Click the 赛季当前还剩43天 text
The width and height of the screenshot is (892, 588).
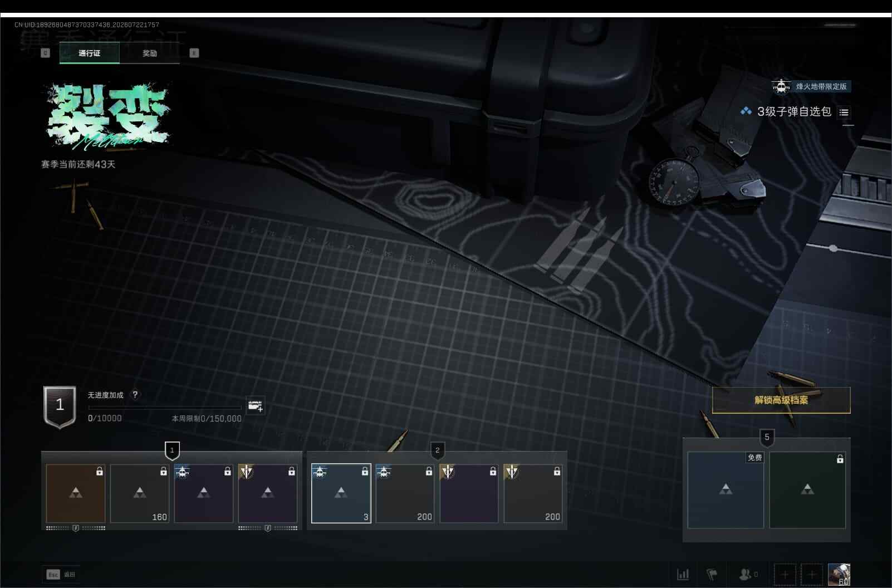point(78,164)
